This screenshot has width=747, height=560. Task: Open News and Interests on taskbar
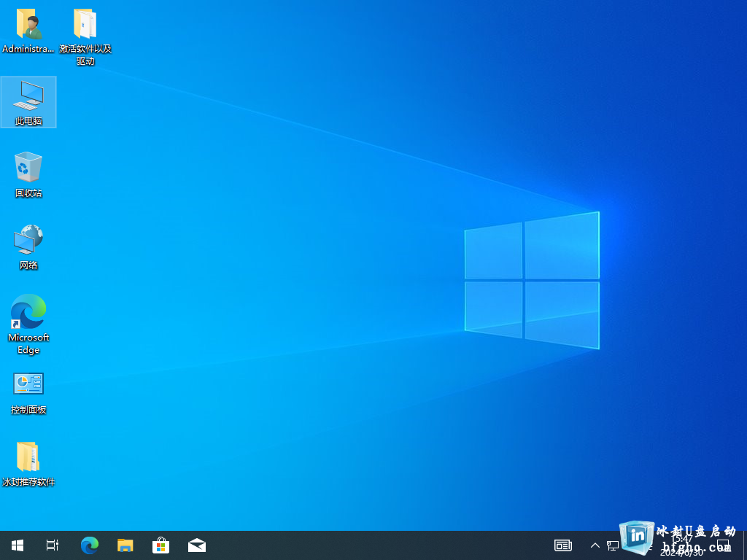pos(562,545)
